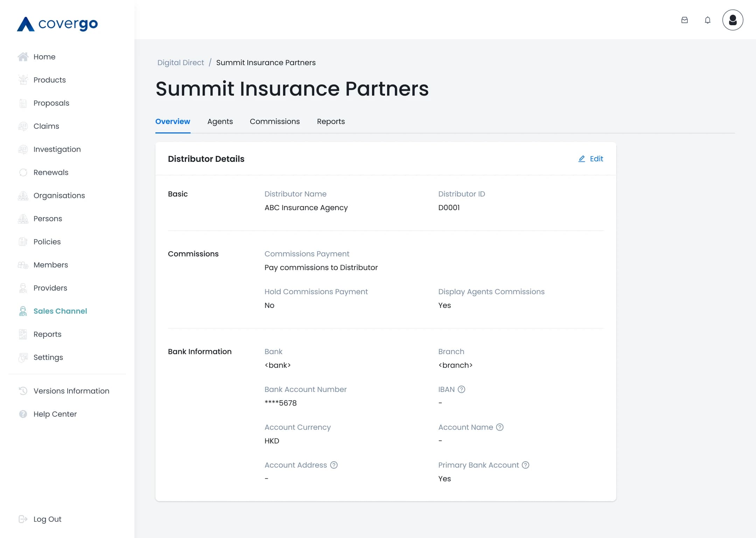Open Versions Information link

click(71, 391)
